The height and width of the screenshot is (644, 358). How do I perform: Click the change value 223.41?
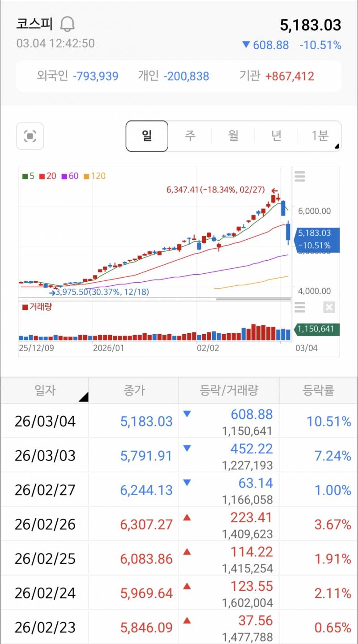click(x=251, y=517)
